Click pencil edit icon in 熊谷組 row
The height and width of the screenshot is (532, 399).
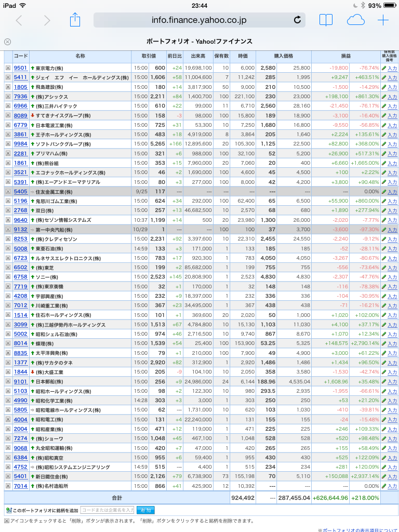pos(384,163)
